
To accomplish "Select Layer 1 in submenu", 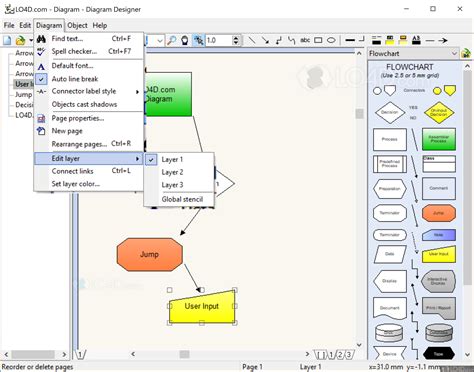I will pos(179,160).
